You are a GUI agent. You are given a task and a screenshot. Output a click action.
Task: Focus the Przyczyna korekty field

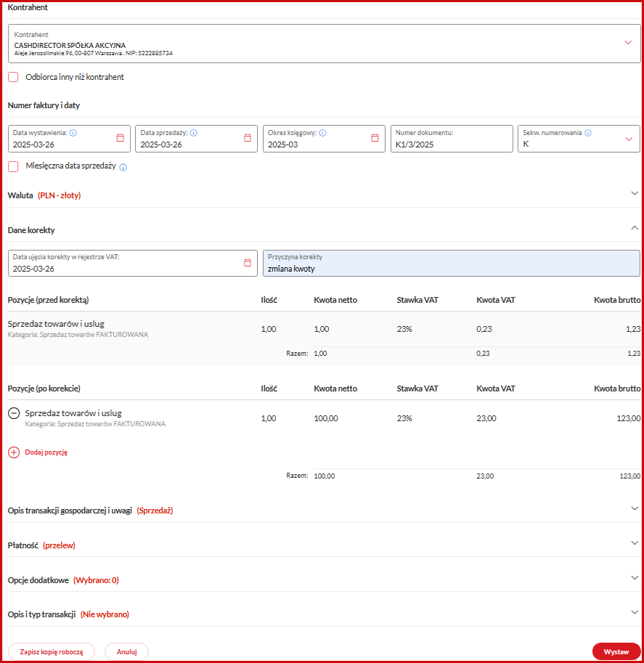(452, 264)
